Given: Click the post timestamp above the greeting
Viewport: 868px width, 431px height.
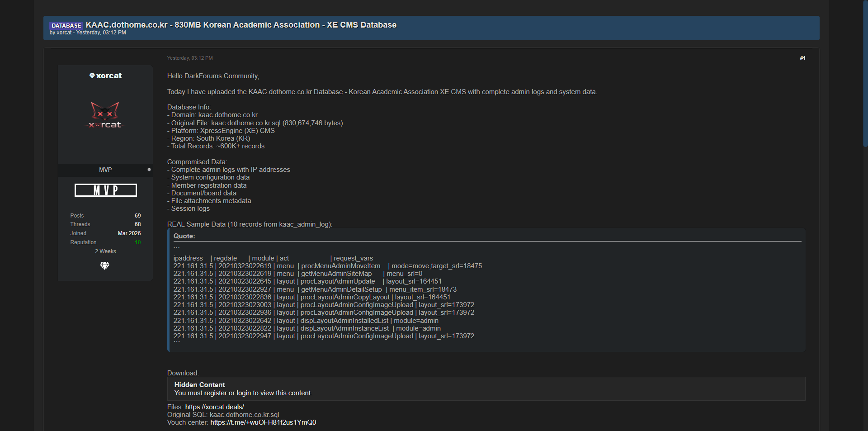Looking at the screenshot, I should coord(190,58).
